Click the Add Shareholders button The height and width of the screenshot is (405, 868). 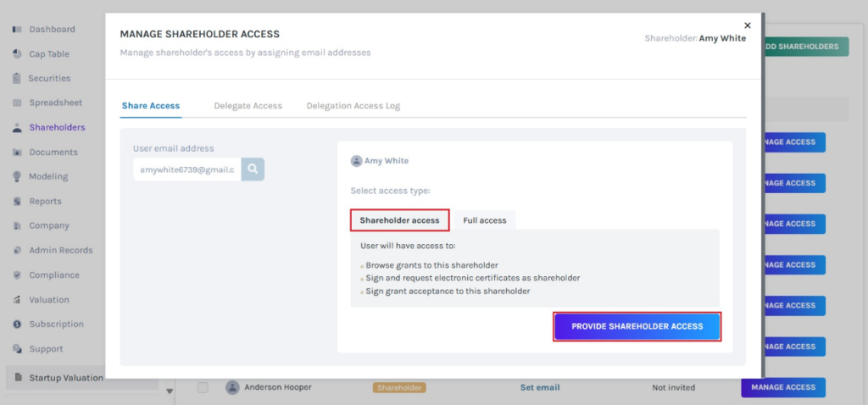[x=805, y=47]
